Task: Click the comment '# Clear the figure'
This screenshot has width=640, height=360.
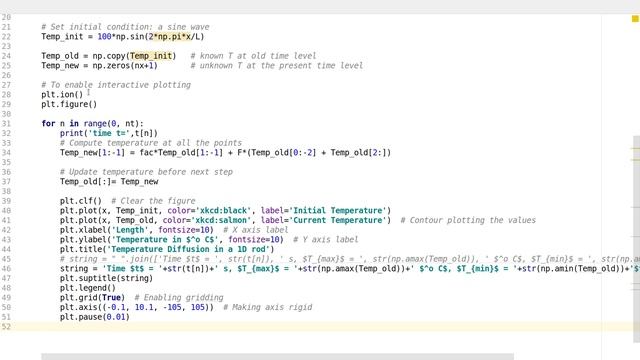Action: pyautogui.click(x=153, y=201)
